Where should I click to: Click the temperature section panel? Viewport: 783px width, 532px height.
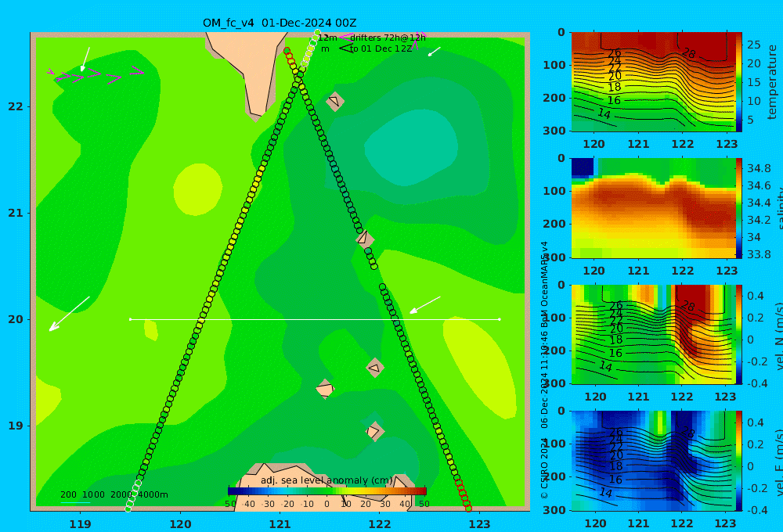click(x=654, y=81)
